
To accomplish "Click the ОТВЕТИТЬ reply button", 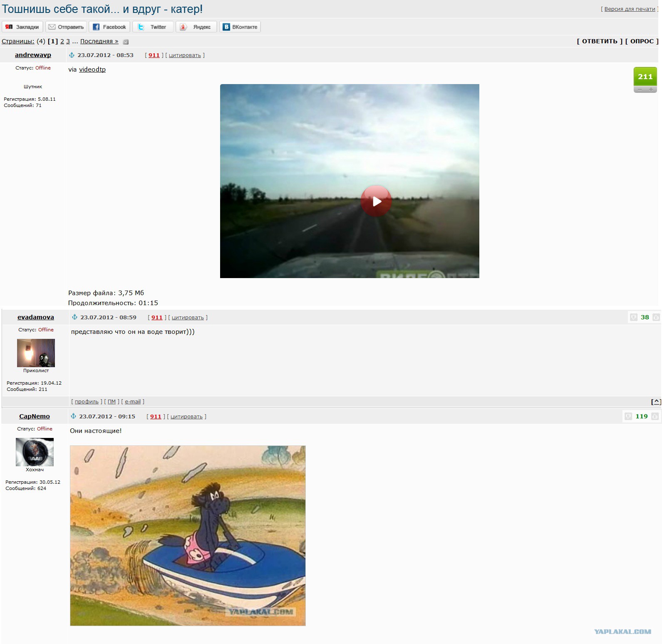I will click(600, 41).
